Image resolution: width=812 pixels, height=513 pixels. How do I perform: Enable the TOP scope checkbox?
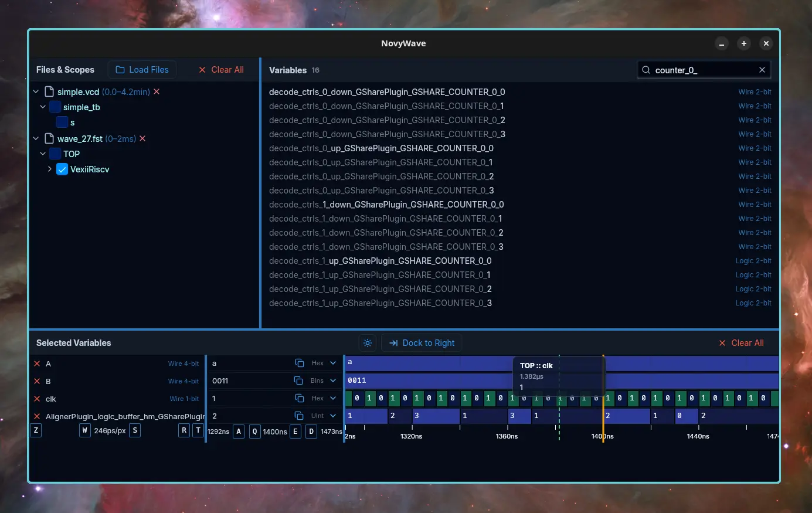point(55,154)
